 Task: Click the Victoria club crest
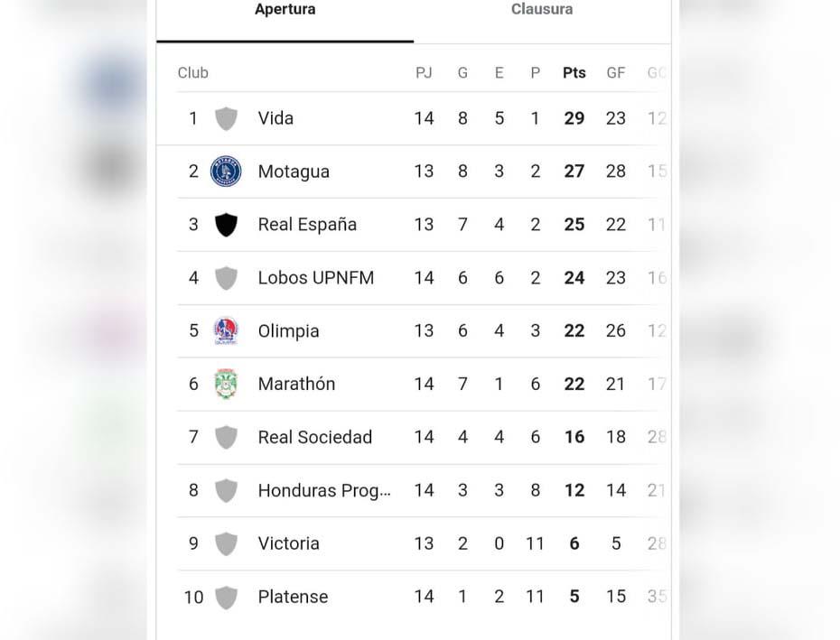pyautogui.click(x=225, y=543)
